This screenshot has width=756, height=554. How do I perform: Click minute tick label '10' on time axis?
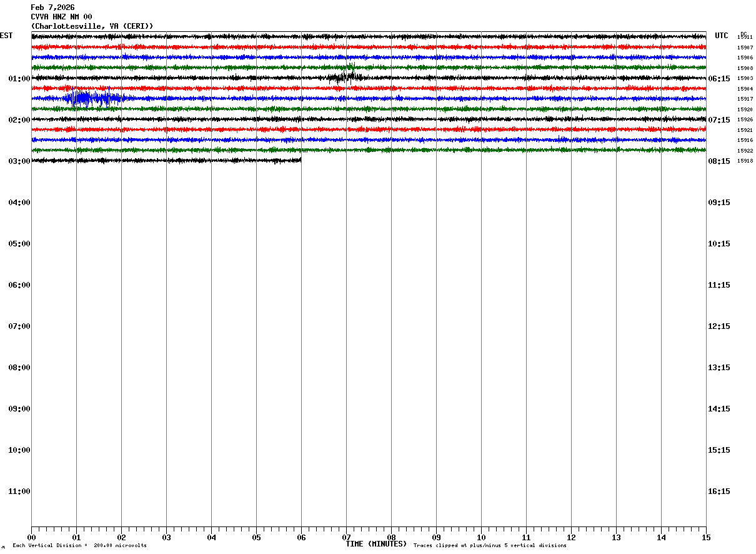(481, 538)
